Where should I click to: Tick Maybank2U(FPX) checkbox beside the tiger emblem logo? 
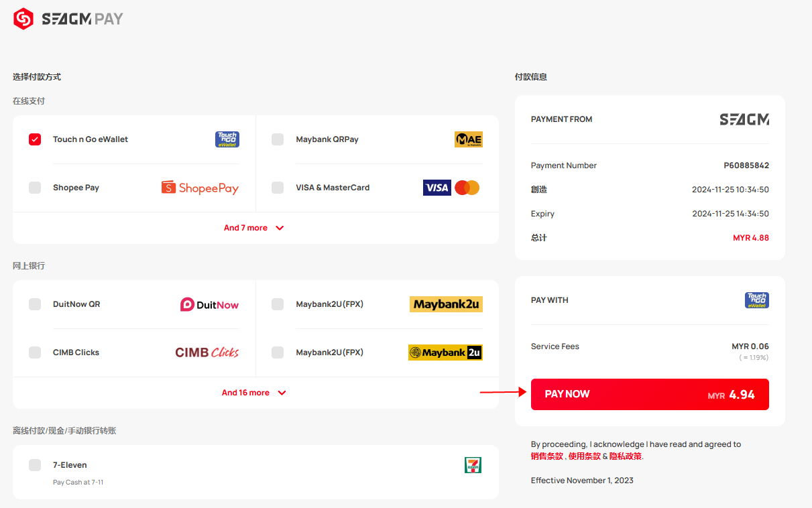278,353
